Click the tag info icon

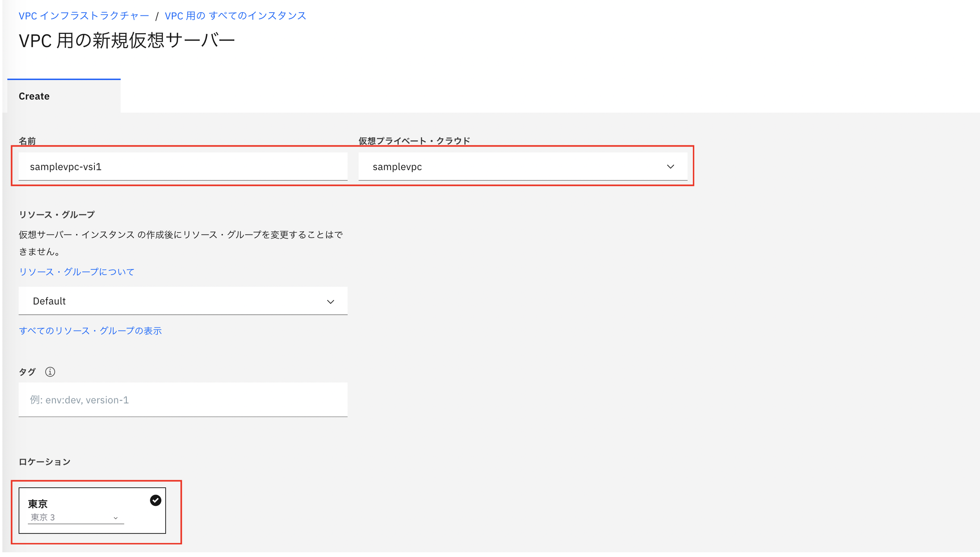pos(50,372)
